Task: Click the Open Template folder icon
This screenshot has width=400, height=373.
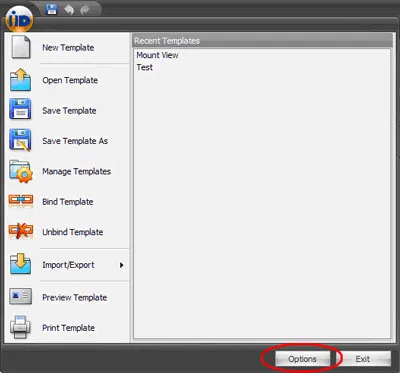Action: [20, 80]
